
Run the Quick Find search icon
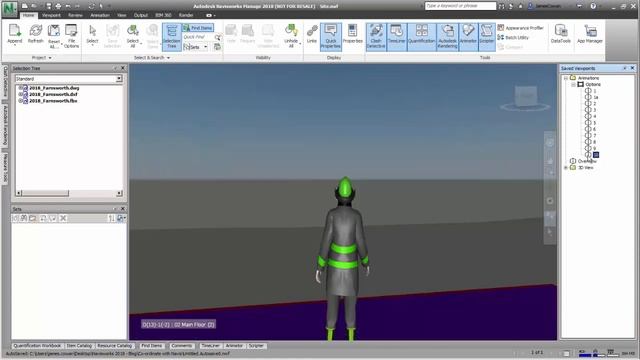pos(218,37)
